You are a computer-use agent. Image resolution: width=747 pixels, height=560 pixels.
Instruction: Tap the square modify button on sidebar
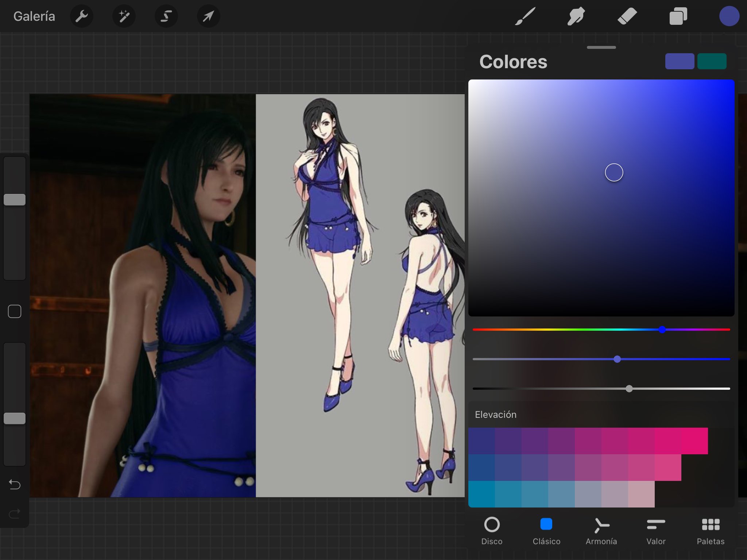pyautogui.click(x=15, y=311)
